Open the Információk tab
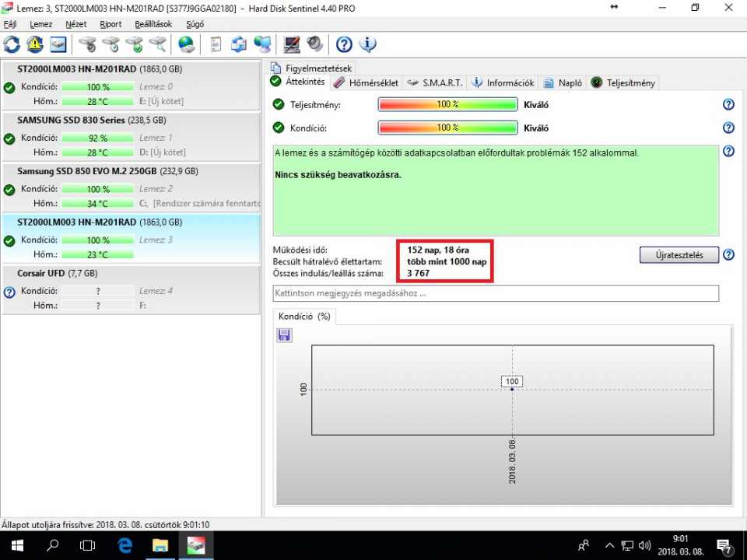Screen dimensions: 747x560 tap(503, 83)
